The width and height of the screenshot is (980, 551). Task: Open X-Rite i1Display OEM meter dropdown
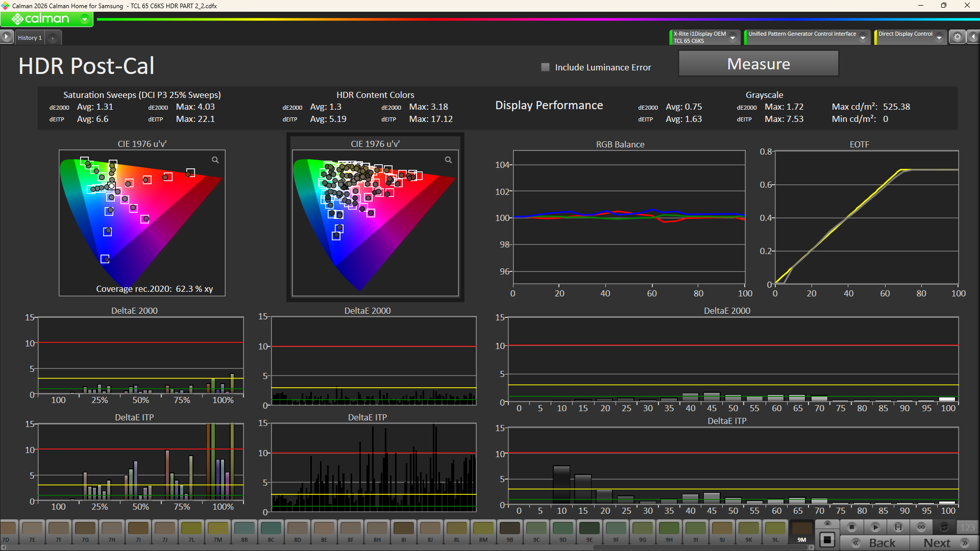(733, 38)
